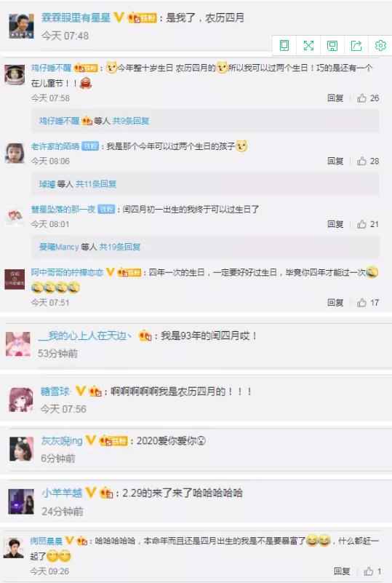Click the save icon in floating toolbar
Screen dimensions: 392x583
(332, 46)
